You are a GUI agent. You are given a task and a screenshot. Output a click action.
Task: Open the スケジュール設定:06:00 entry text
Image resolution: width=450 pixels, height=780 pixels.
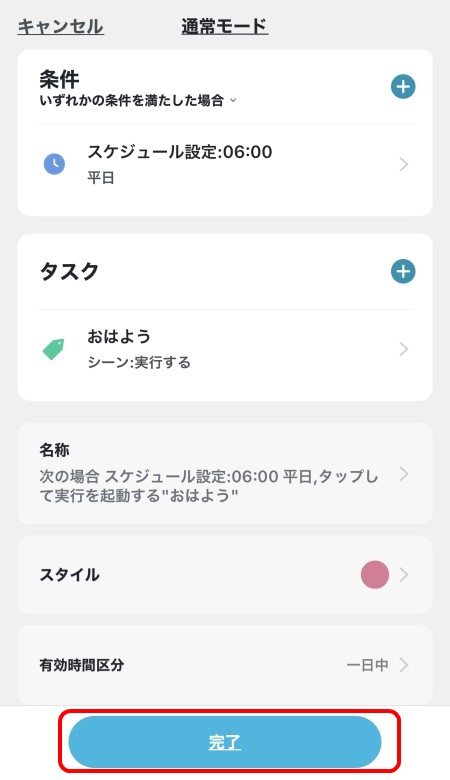[x=180, y=152]
